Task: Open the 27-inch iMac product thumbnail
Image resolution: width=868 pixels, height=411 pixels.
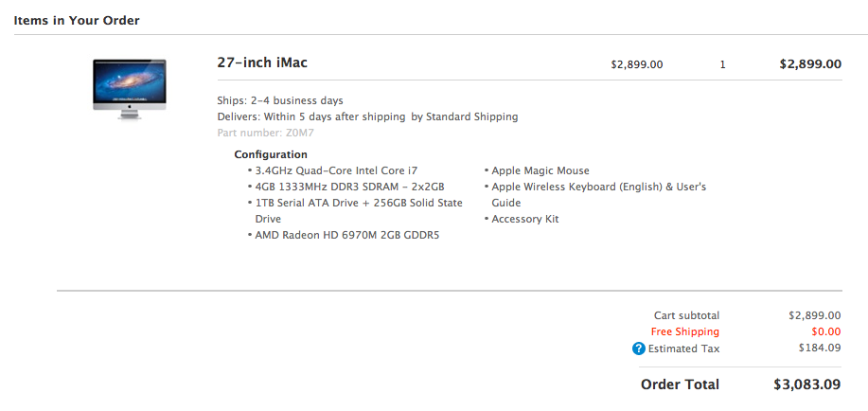Action: tap(130, 89)
